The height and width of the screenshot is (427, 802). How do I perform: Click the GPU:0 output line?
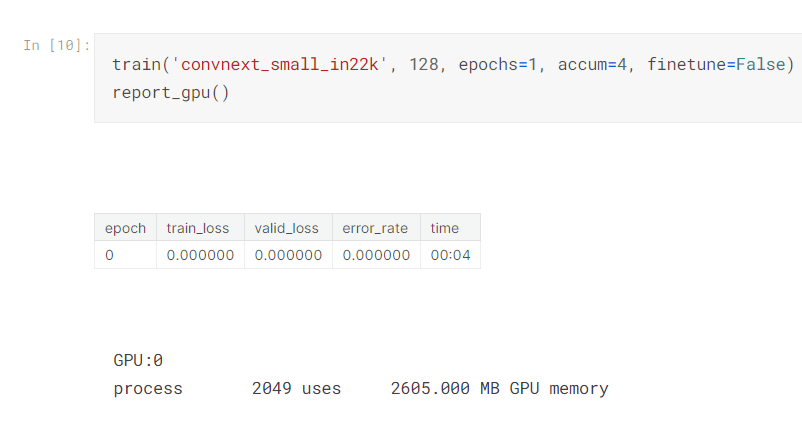click(x=138, y=360)
